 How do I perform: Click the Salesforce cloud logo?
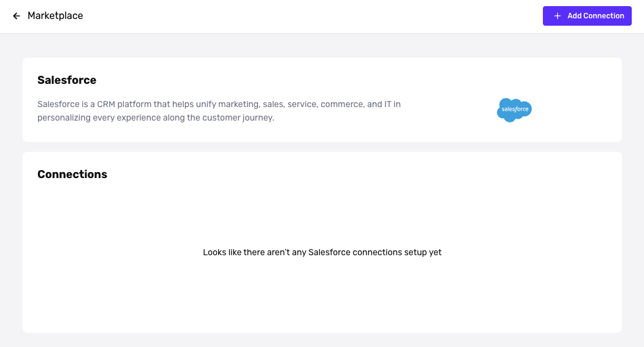pos(514,110)
